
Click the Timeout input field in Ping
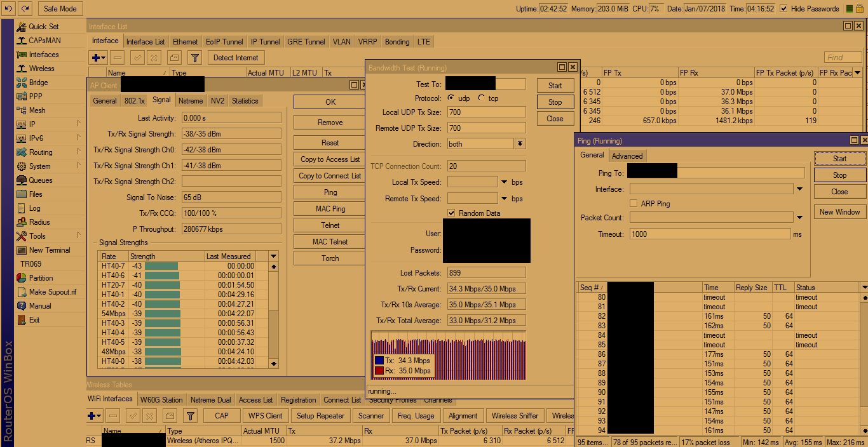coord(710,234)
